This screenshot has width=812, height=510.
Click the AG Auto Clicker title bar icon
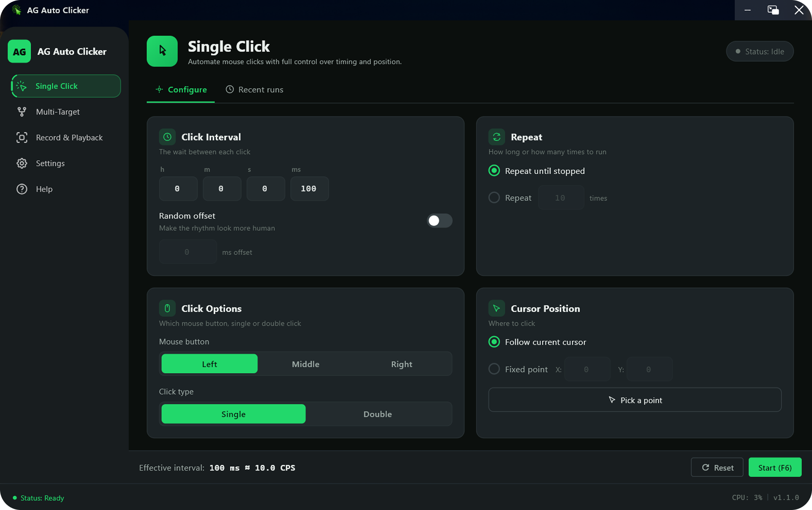pyautogui.click(x=16, y=10)
